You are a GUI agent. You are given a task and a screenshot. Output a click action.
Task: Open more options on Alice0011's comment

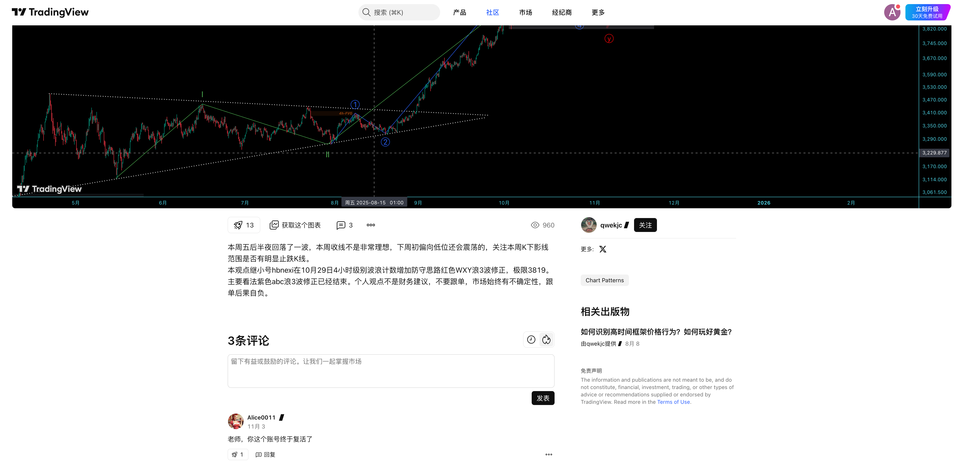[549, 454]
